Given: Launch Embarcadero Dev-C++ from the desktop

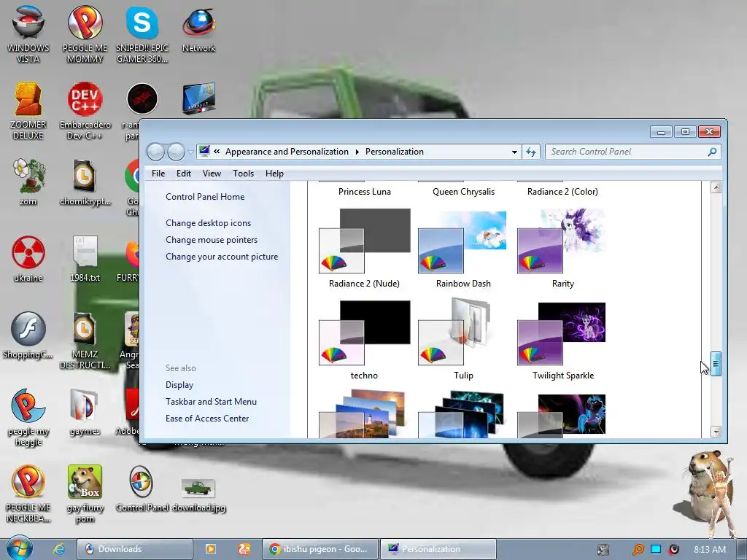Looking at the screenshot, I should (x=85, y=111).
